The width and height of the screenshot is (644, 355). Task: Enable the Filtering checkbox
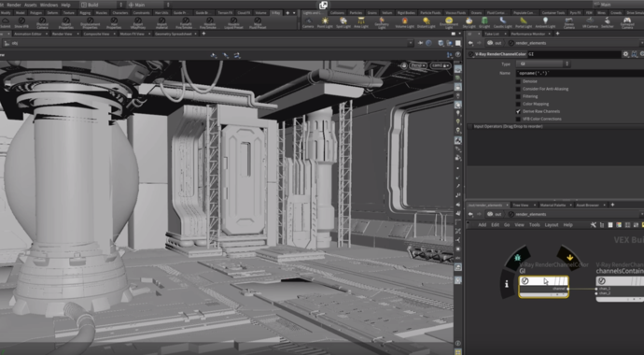pyautogui.click(x=518, y=96)
